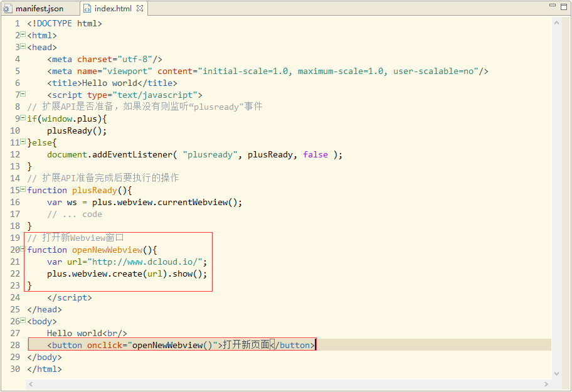Collapse the plusReady function fold marker
The width and height of the screenshot is (572, 392).
pos(23,190)
